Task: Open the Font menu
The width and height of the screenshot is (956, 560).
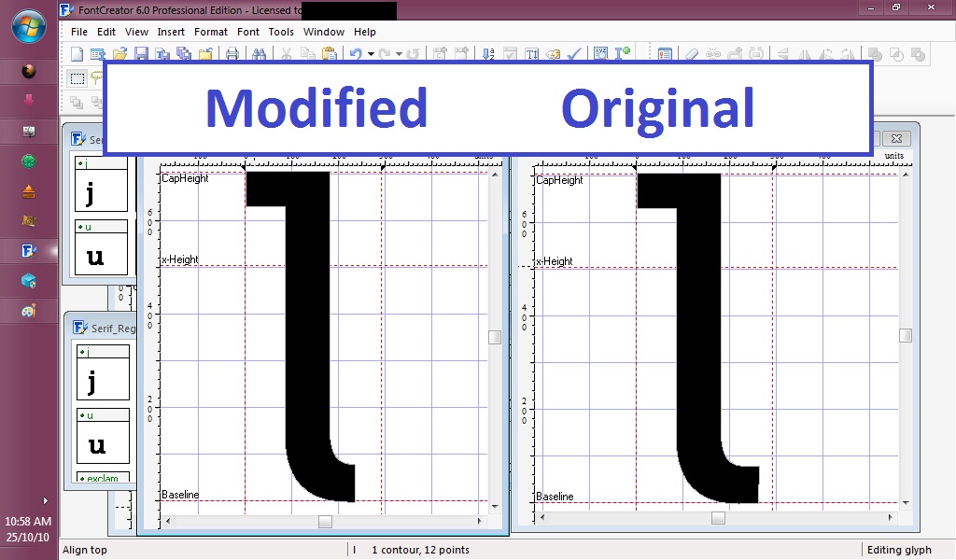Action: (248, 32)
